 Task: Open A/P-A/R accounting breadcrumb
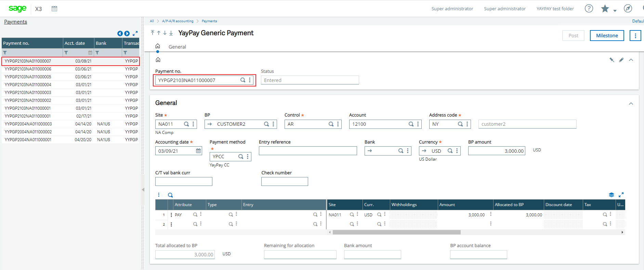(178, 21)
